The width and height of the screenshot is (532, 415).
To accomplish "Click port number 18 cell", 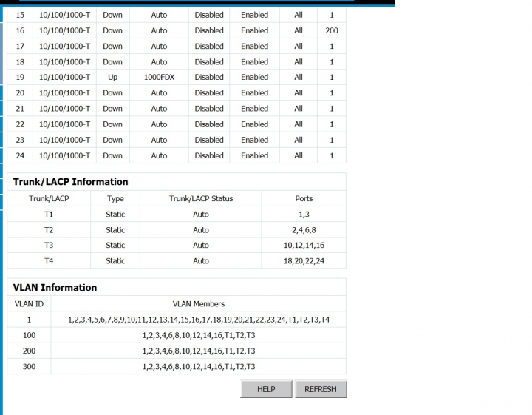I will point(20,62).
